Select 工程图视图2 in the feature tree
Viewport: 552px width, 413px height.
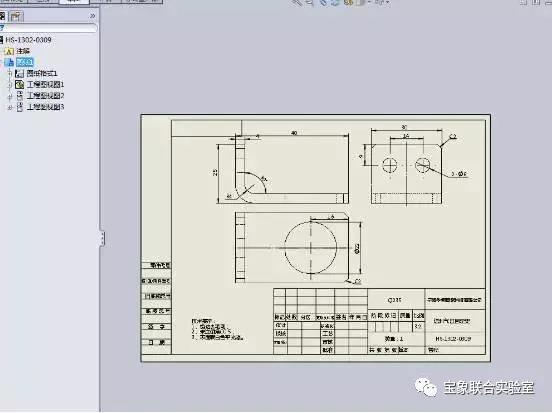click(x=45, y=95)
